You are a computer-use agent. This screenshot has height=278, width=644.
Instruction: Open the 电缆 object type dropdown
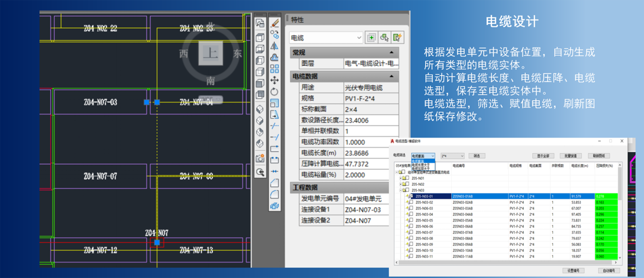(x=326, y=38)
